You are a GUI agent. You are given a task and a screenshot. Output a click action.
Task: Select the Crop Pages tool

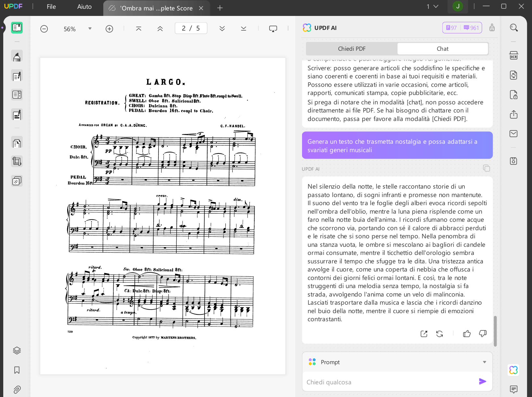coord(17,161)
